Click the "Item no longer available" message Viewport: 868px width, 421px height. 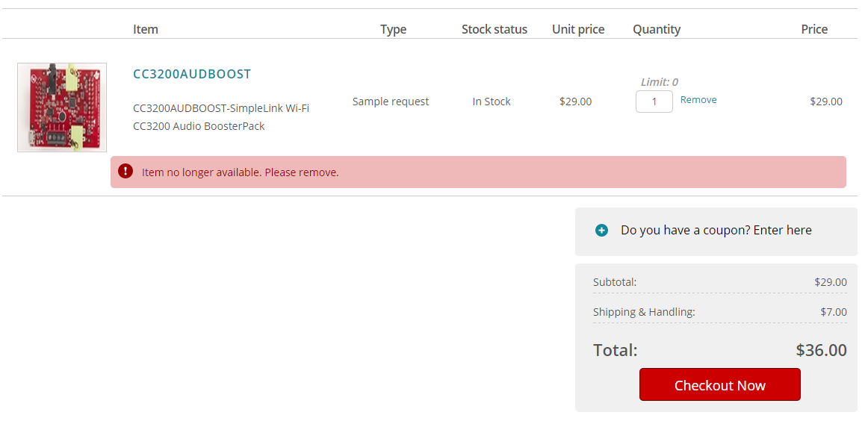click(x=240, y=172)
